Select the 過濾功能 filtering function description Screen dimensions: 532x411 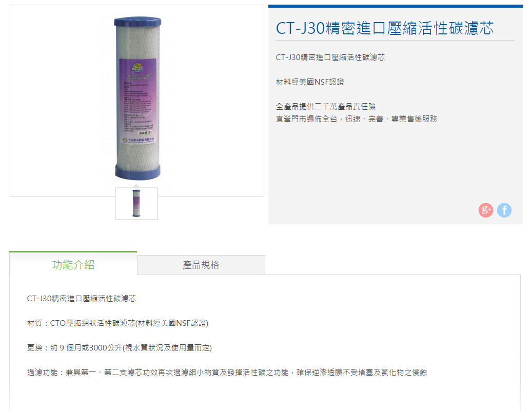coord(227,373)
